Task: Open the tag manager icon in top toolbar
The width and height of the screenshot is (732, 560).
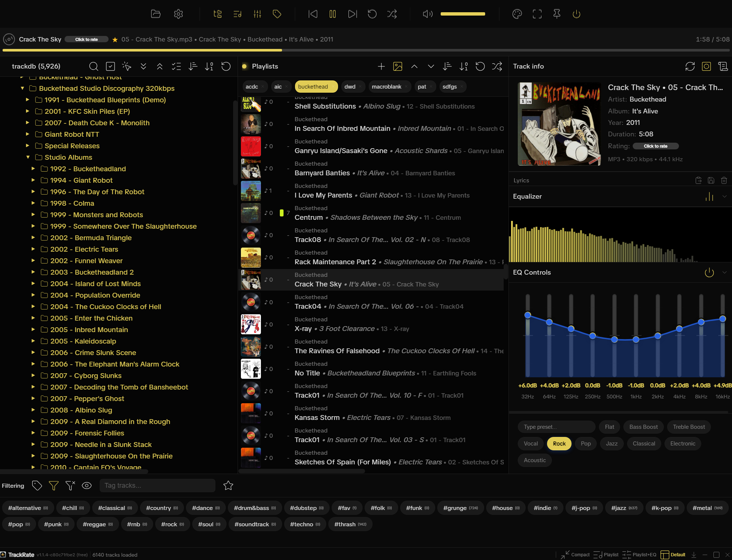Action: tap(276, 14)
